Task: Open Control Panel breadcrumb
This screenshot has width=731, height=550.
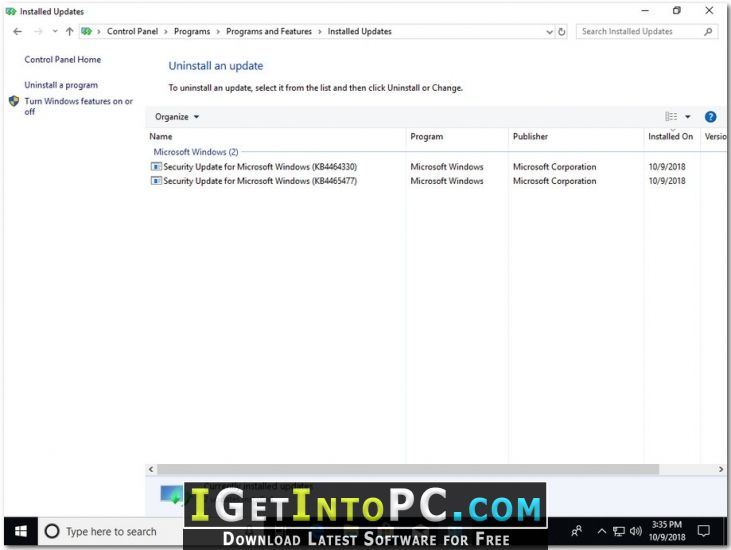Action: (x=132, y=31)
